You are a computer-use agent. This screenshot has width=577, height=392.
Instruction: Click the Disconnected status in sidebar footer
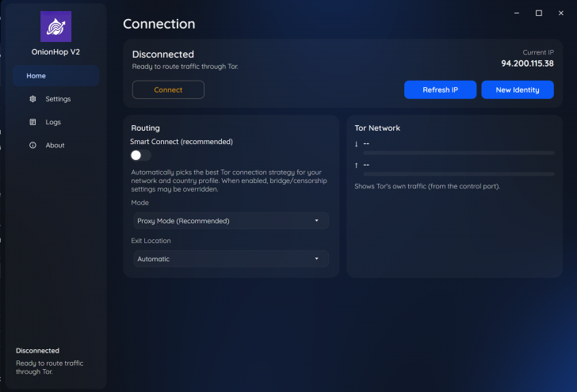tap(37, 351)
